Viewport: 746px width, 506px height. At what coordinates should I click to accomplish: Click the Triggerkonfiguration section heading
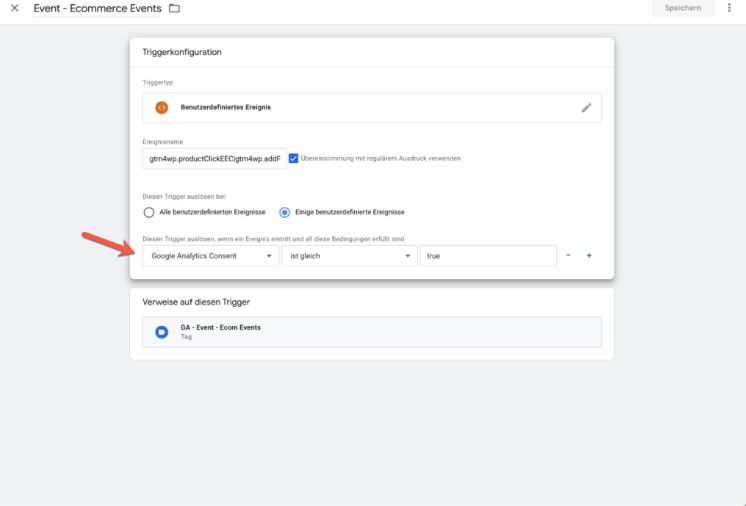tap(182, 52)
